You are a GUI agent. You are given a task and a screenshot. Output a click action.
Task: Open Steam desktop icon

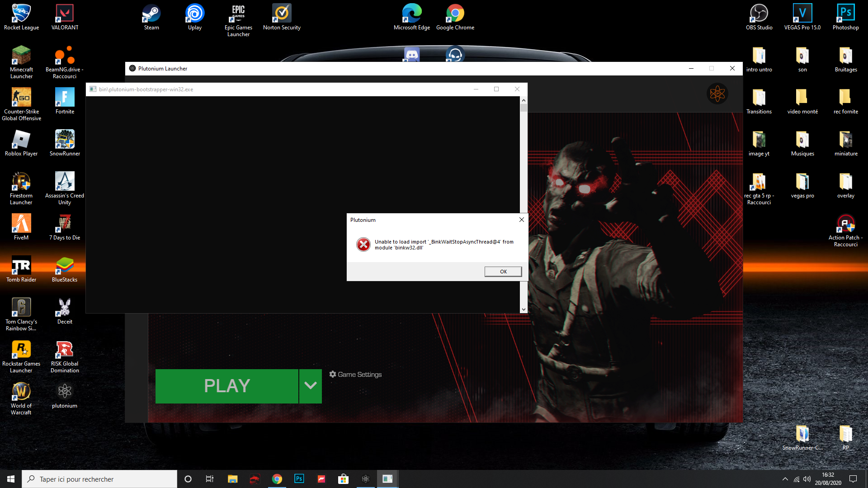pyautogui.click(x=151, y=17)
